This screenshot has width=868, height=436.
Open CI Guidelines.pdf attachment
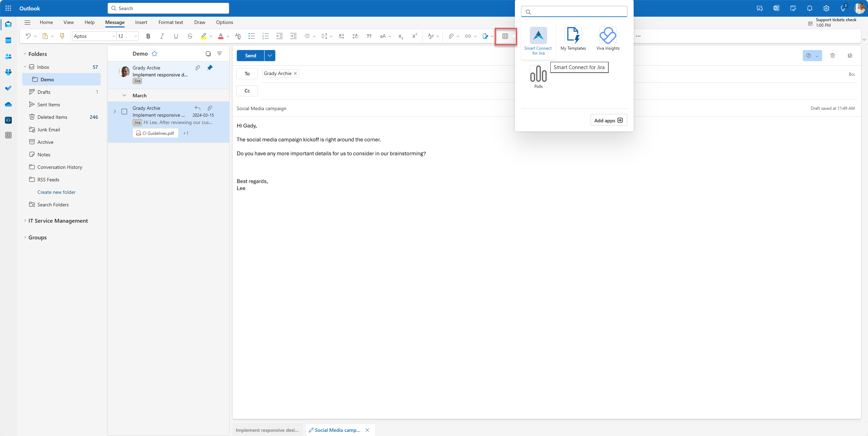click(x=155, y=133)
